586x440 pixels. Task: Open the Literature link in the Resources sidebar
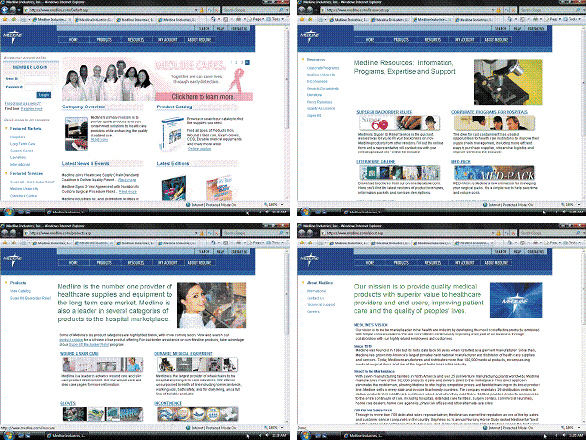[x=314, y=95]
